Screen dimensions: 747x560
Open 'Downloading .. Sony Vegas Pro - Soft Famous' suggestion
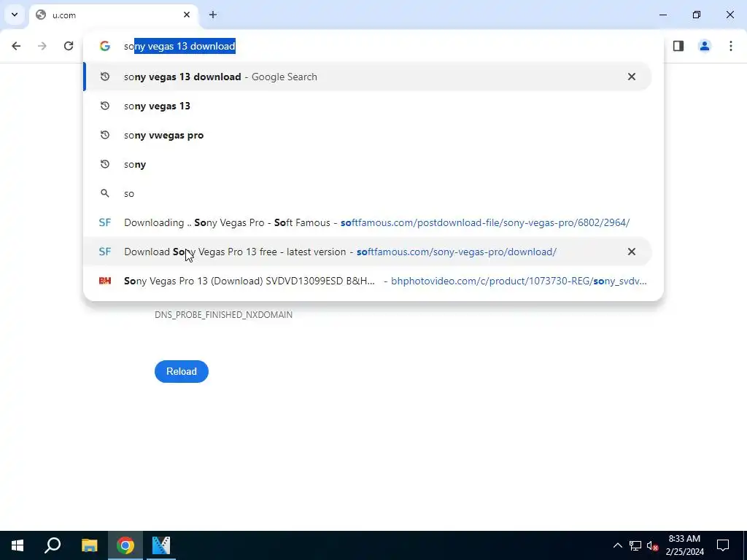(368, 222)
